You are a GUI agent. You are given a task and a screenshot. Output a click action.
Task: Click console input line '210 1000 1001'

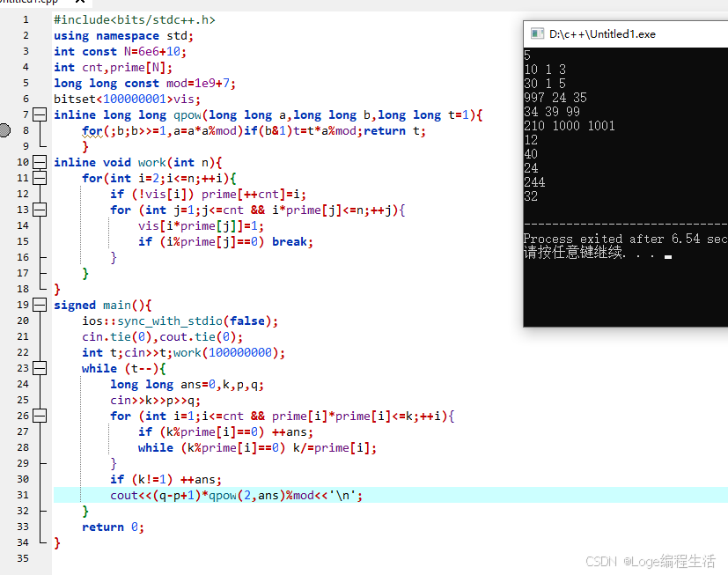[x=570, y=126]
